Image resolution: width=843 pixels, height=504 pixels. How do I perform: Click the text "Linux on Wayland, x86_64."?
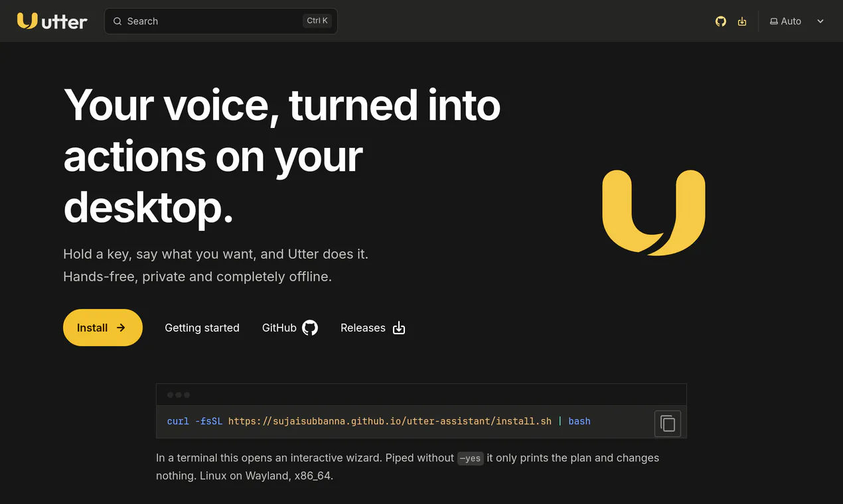(266, 476)
